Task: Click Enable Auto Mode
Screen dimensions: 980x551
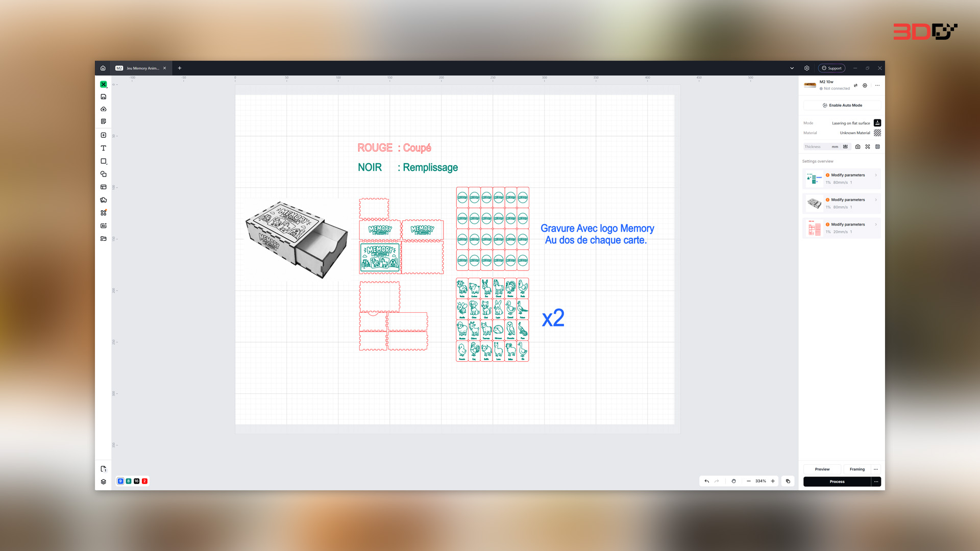Action: point(842,106)
